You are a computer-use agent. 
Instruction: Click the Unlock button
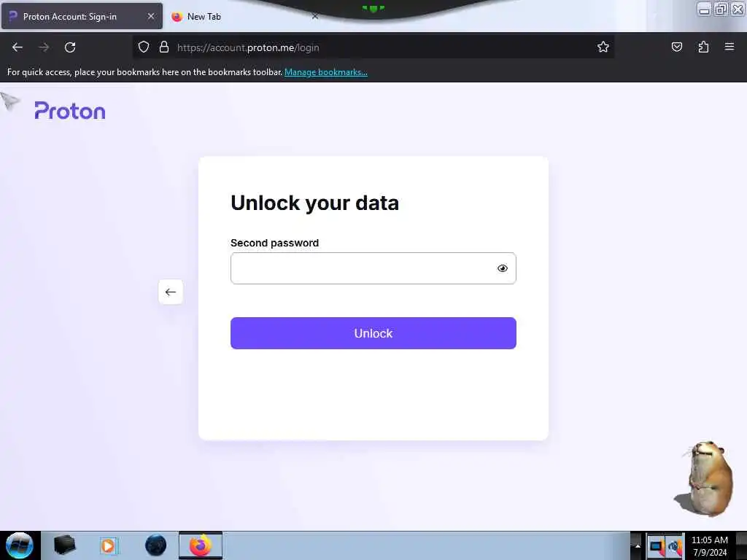click(x=373, y=333)
